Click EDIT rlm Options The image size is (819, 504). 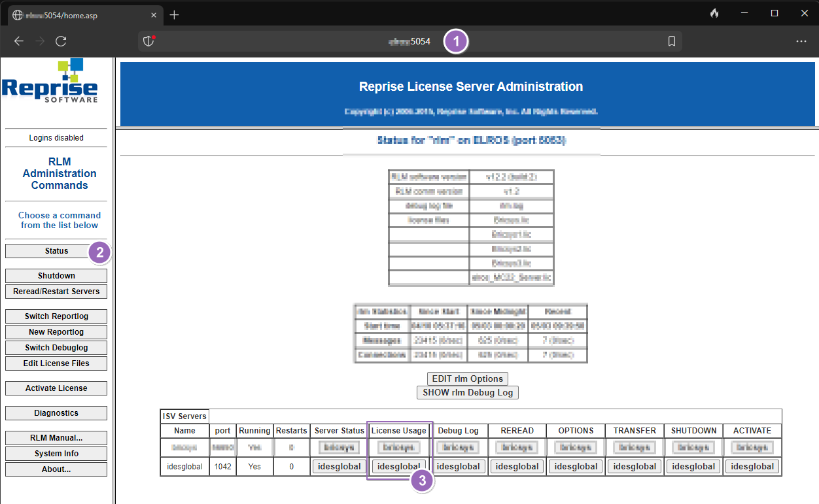click(x=467, y=378)
